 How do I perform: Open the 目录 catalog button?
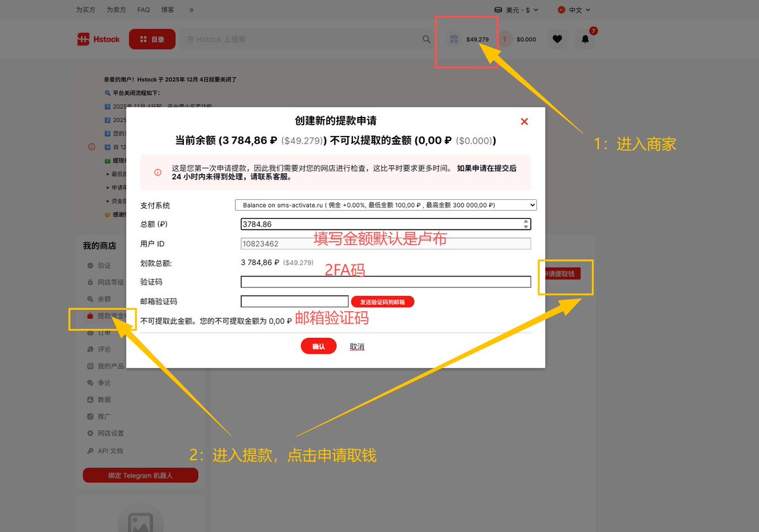click(x=152, y=39)
